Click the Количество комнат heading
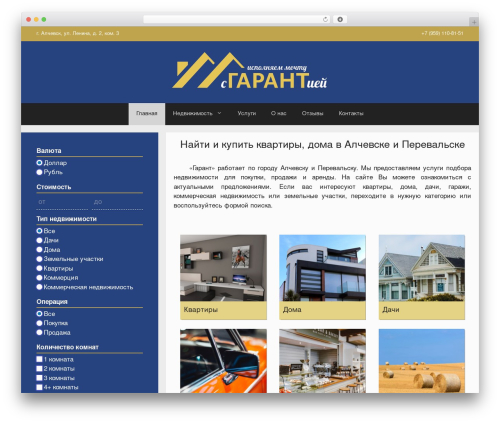 coord(67,347)
